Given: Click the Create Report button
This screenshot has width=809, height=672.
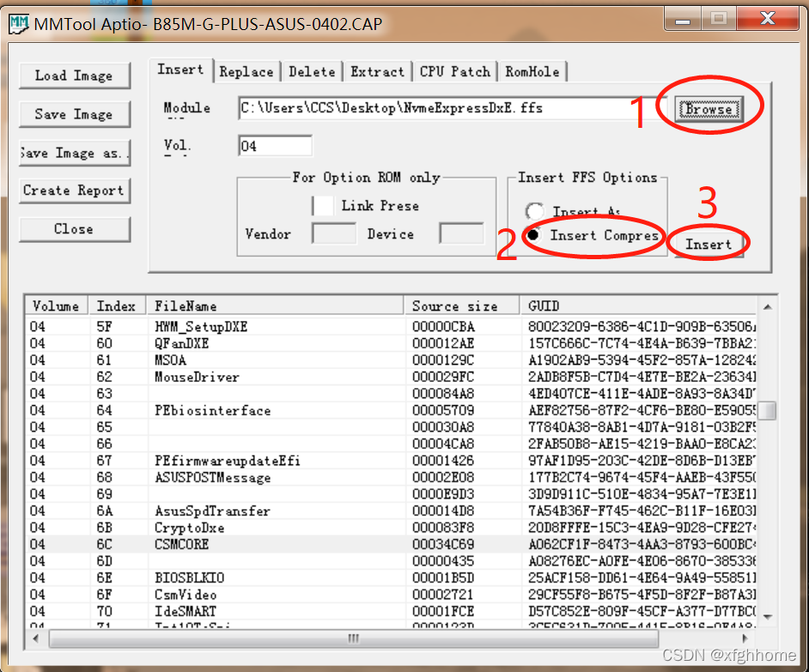Looking at the screenshot, I should click(75, 191).
